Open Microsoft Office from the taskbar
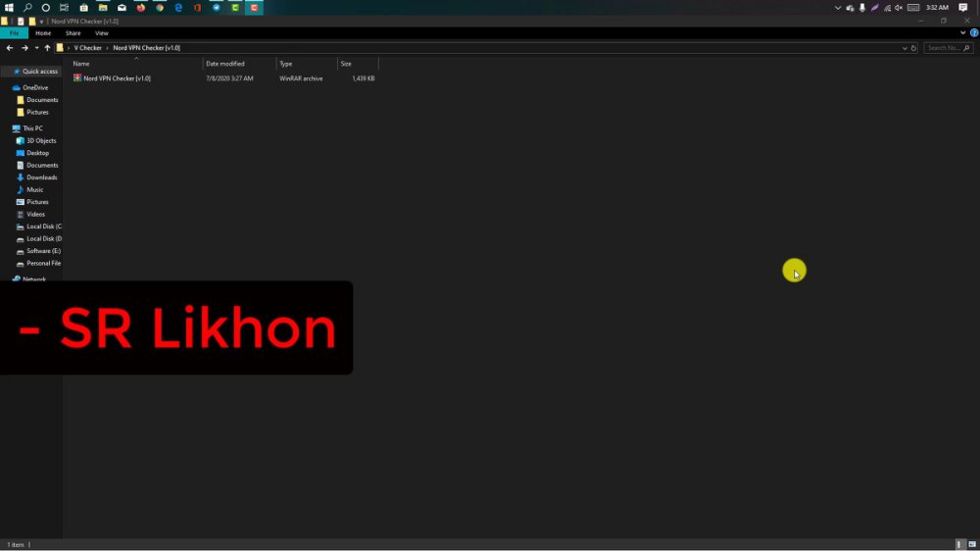980x551 pixels. (x=198, y=8)
